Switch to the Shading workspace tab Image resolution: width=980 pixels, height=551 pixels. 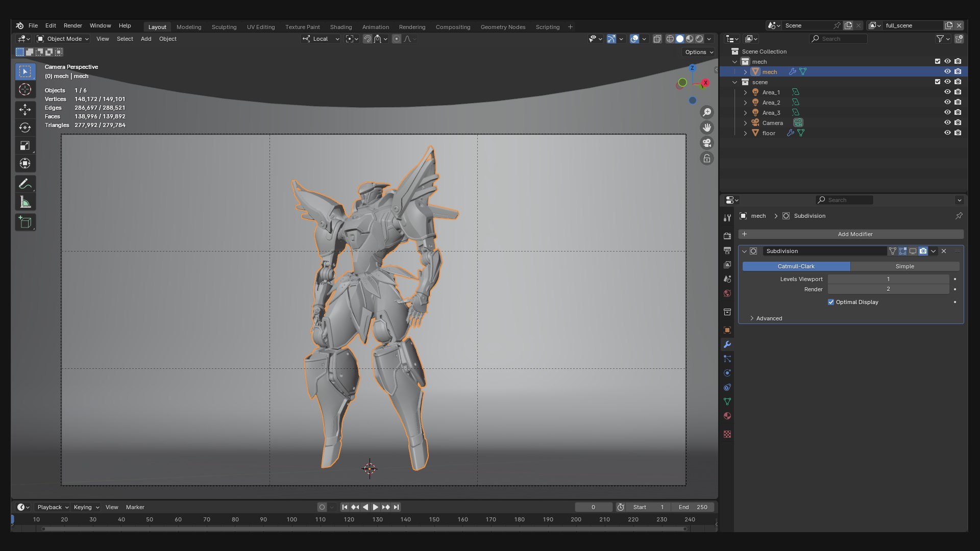[x=341, y=27]
